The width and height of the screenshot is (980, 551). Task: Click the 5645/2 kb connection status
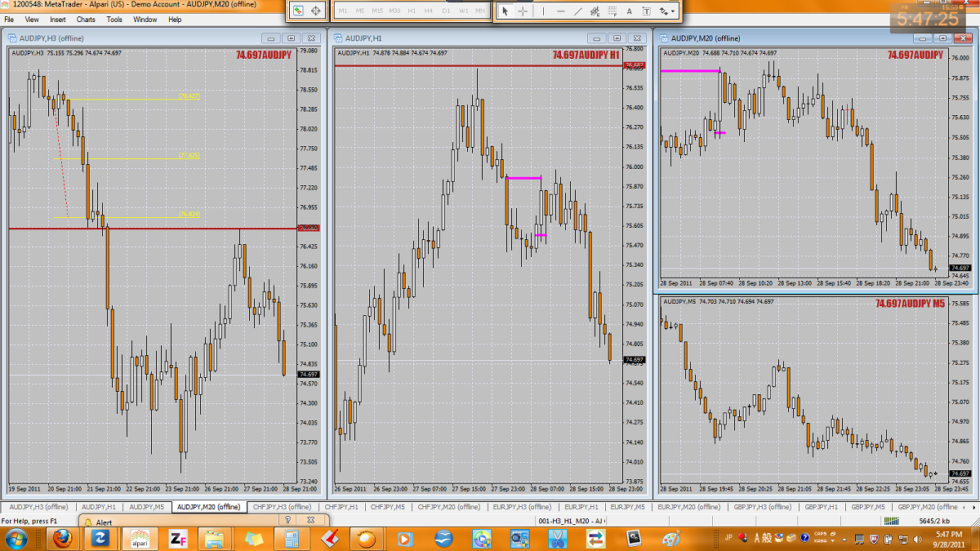[936, 520]
